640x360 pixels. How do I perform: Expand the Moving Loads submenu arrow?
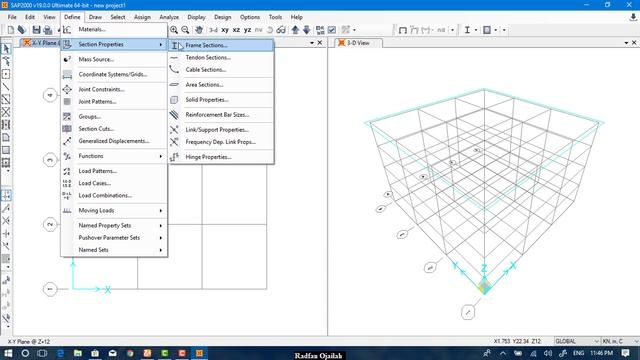point(161,211)
